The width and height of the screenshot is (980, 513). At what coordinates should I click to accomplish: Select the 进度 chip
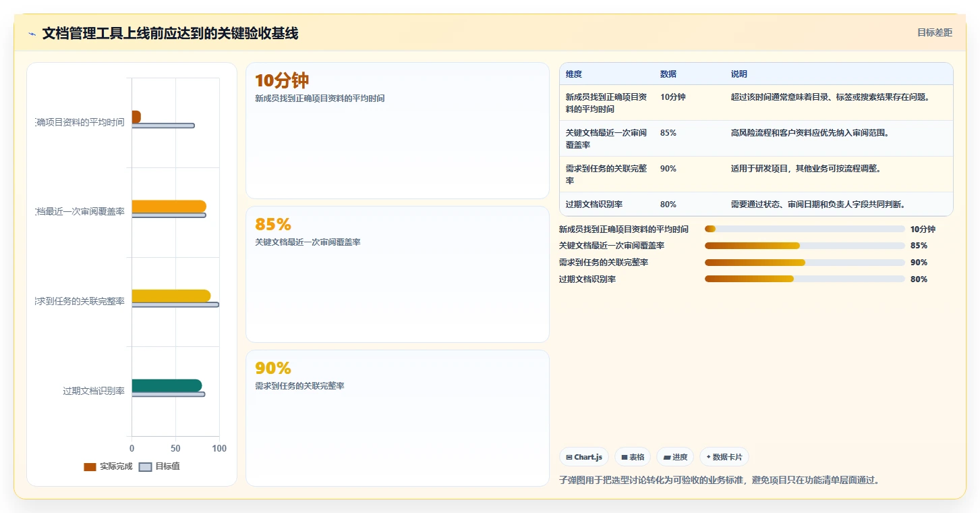click(675, 457)
